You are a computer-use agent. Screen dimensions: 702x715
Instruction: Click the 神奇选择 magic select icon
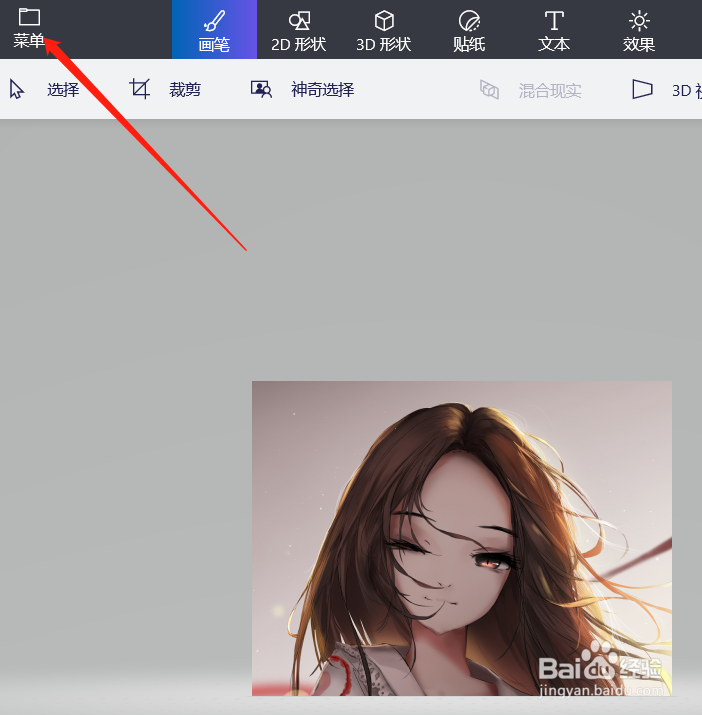[261, 89]
